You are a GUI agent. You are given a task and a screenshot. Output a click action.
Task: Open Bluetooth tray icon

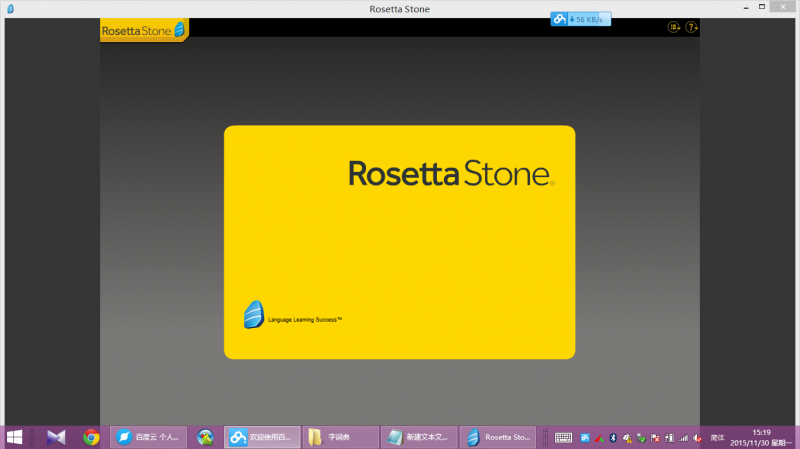pos(613,438)
